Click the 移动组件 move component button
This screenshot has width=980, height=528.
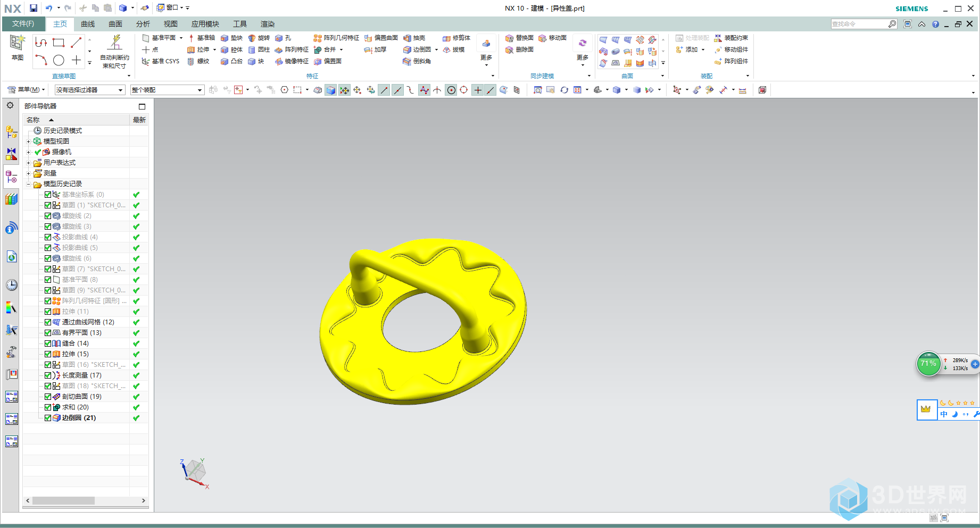coord(731,49)
